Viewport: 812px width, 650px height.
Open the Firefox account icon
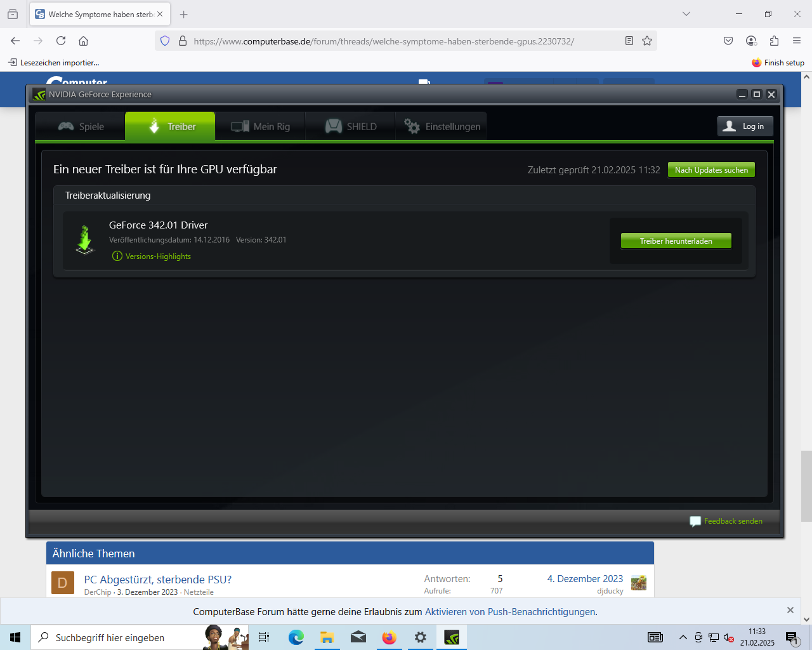tap(751, 41)
